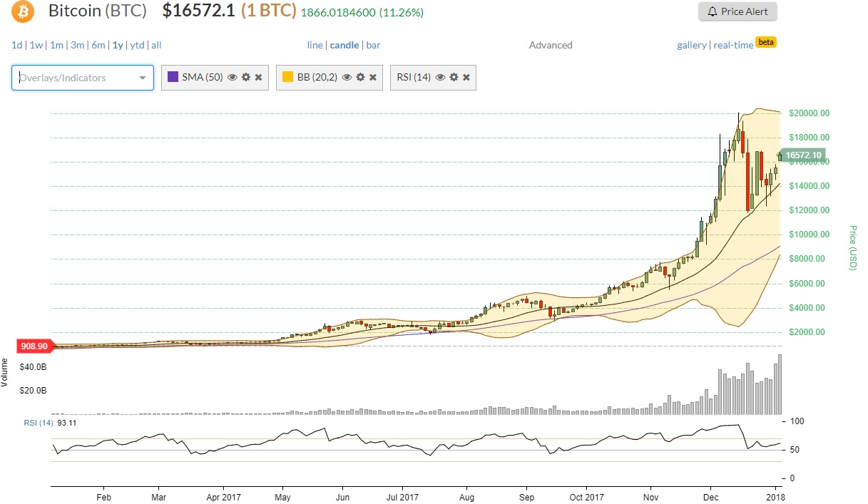Screen dimensions: 868x504
Task: Click the purple SMA color swatch
Action: (173, 77)
